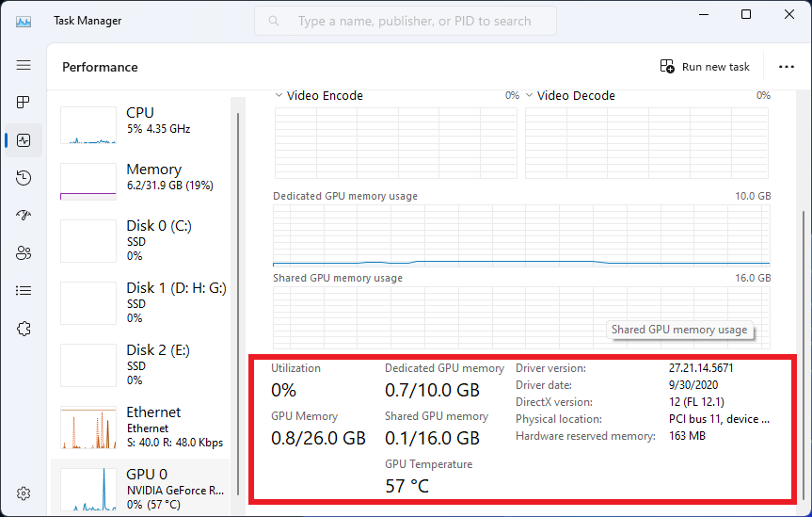Click the search box field
The image size is (812, 517).
[x=406, y=21]
